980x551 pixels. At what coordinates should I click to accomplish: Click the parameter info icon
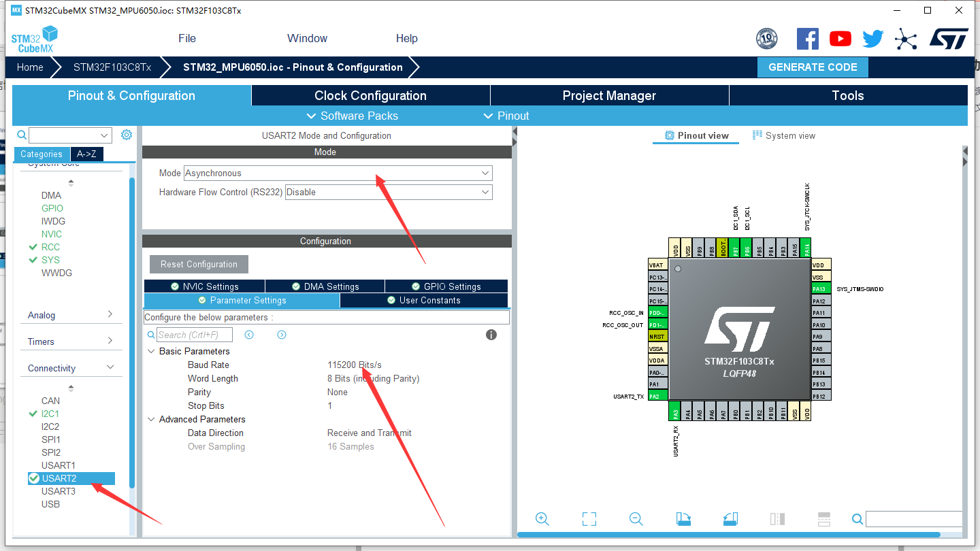pyautogui.click(x=491, y=335)
